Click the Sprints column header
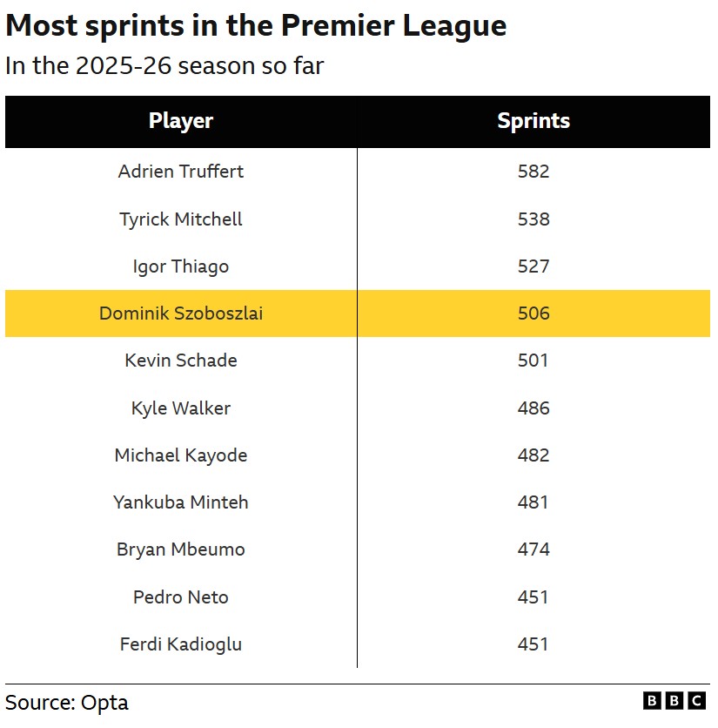 533,121
